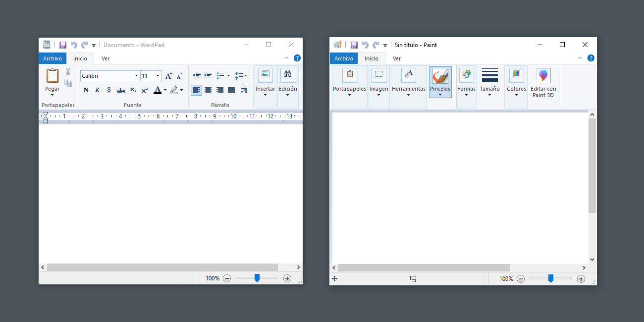Collapse the ribbon in Paint
This screenshot has width=644, height=322.
click(x=580, y=58)
